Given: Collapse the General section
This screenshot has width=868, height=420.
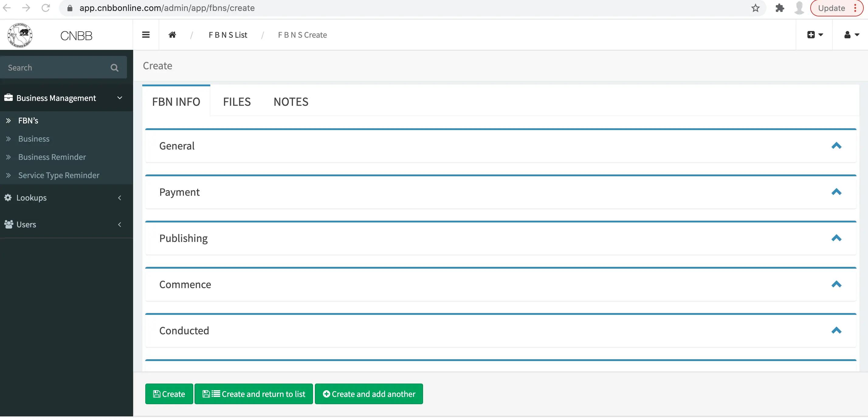Looking at the screenshot, I should tap(837, 146).
